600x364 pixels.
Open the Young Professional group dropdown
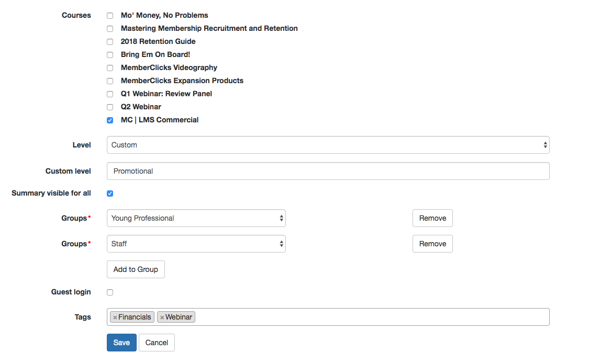point(196,218)
